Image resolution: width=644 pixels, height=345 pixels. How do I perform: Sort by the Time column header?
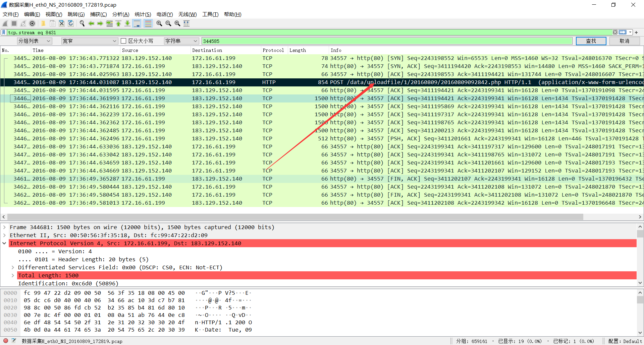coord(75,50)
